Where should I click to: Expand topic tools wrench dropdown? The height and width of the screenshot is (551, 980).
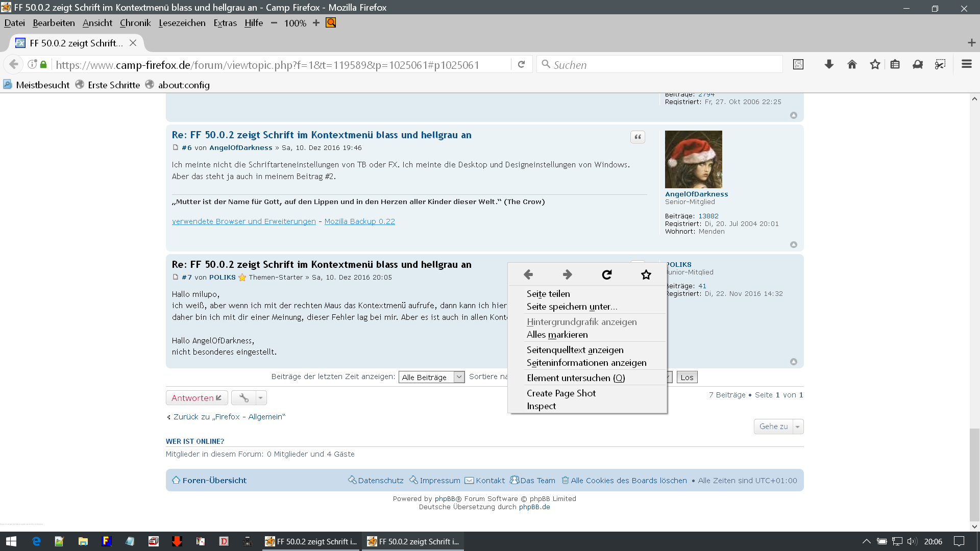coord(249,398)
